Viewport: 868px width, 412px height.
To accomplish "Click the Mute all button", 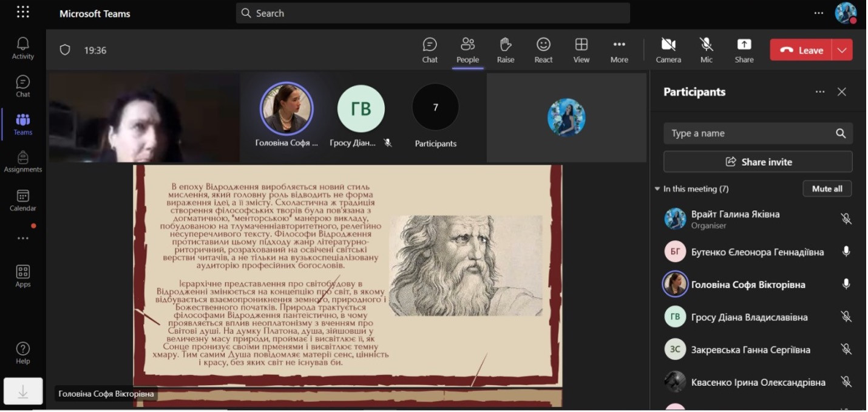I will coord(827,189).
